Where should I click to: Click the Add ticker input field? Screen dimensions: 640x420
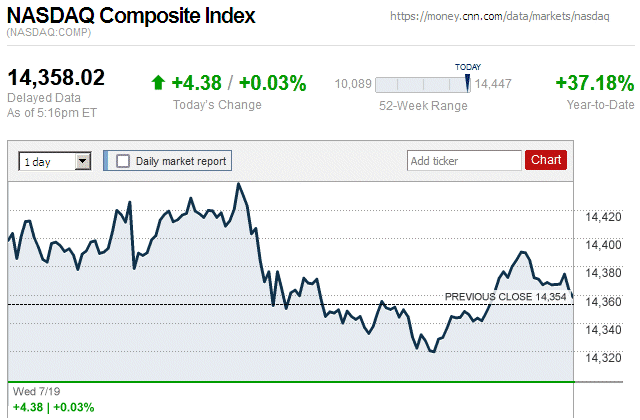[464, 160]
